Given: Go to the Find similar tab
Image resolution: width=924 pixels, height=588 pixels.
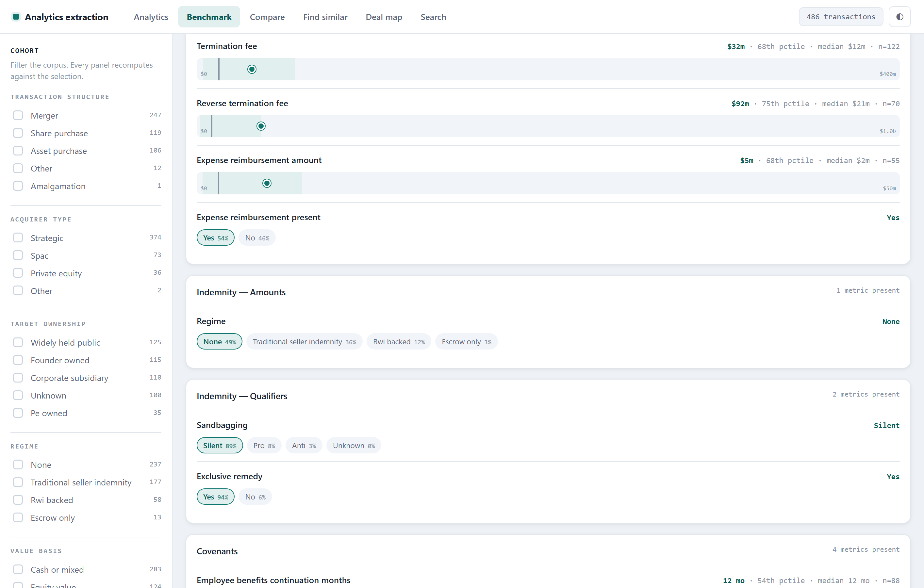Looking at the screenshot, I should 325,17.
